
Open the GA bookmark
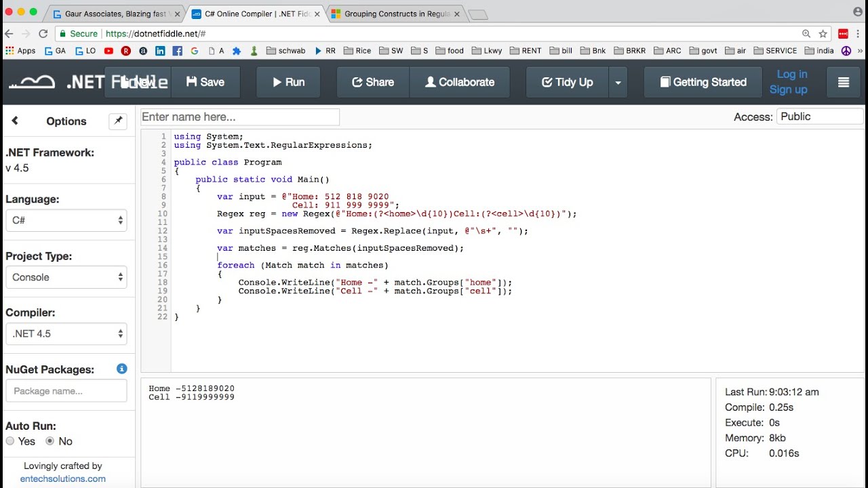(x=56, y=51)
